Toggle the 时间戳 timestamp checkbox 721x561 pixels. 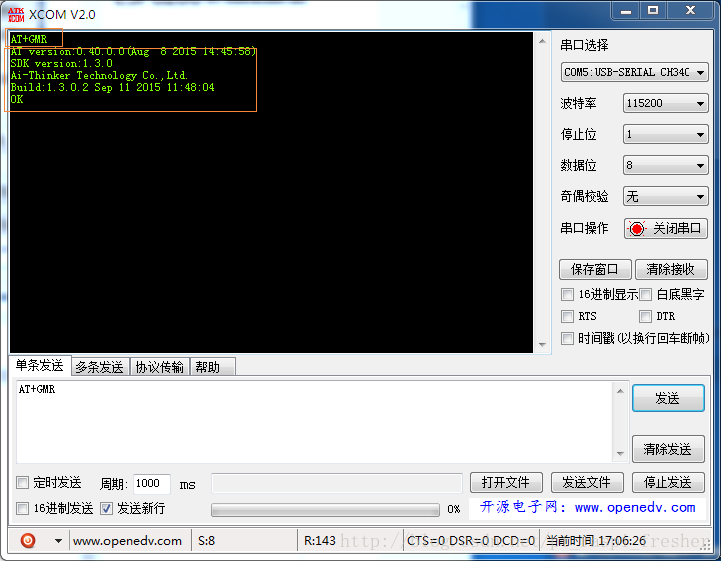567,338
